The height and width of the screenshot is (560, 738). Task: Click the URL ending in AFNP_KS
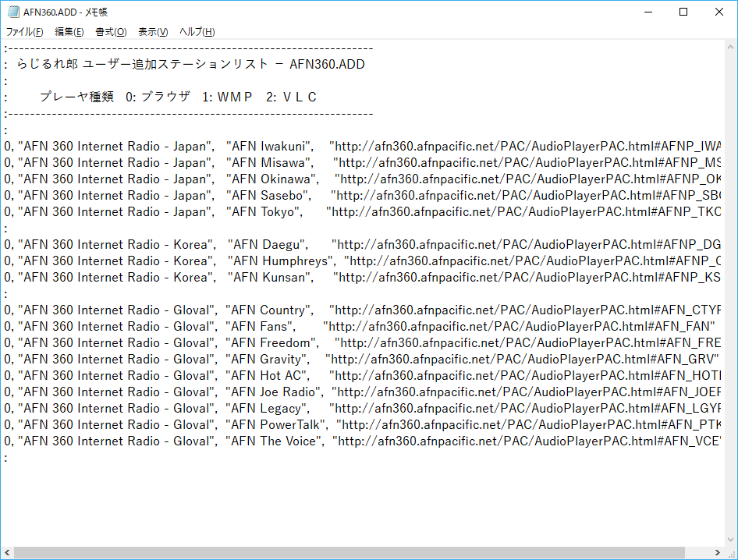click(527, 278)
